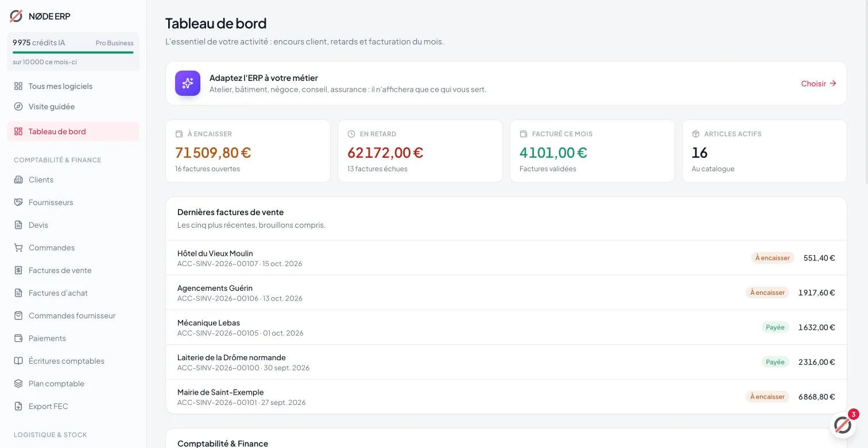Viewport: 868px width, 448px height.
Task: Open Écritures comptables page
Action: click(x=73, y=361)
